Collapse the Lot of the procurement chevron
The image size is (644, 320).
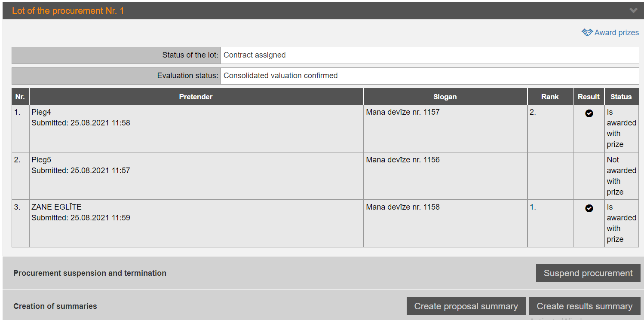click(633, 11)
